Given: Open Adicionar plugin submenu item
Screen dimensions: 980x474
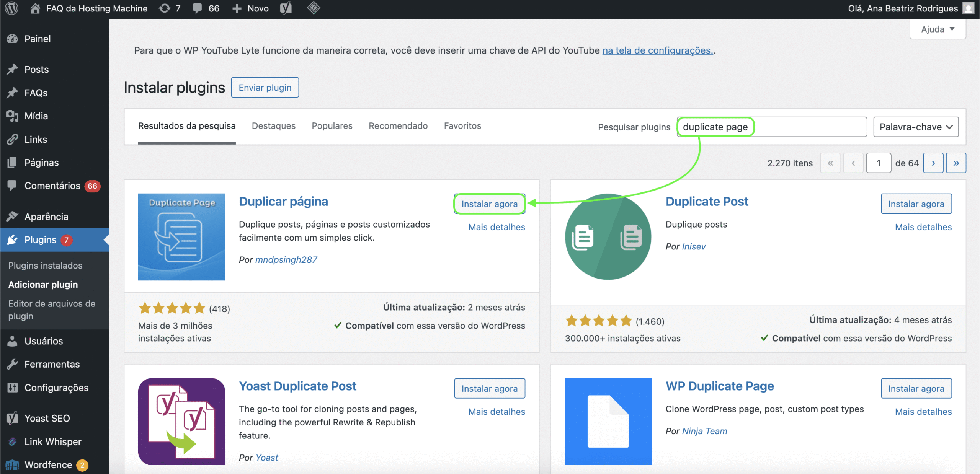Looking at the screenshot, I should click(x=43, y=285).
